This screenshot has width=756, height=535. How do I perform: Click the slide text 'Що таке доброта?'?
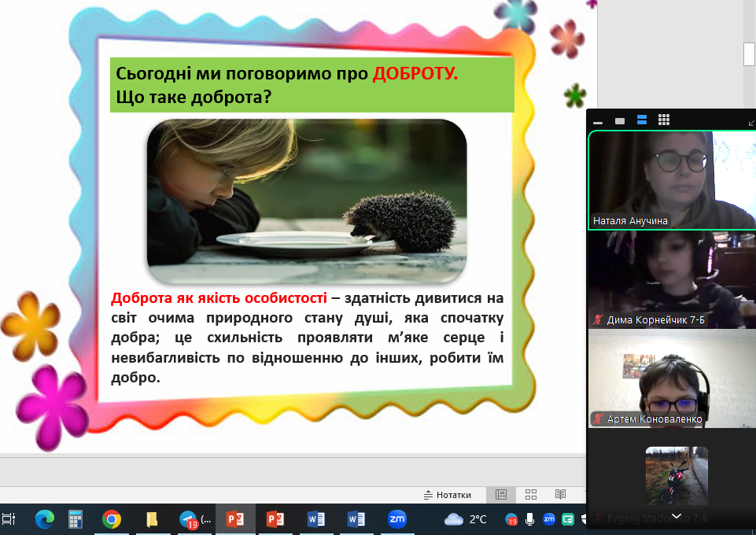pyautogui.click(x=194, y=98)
